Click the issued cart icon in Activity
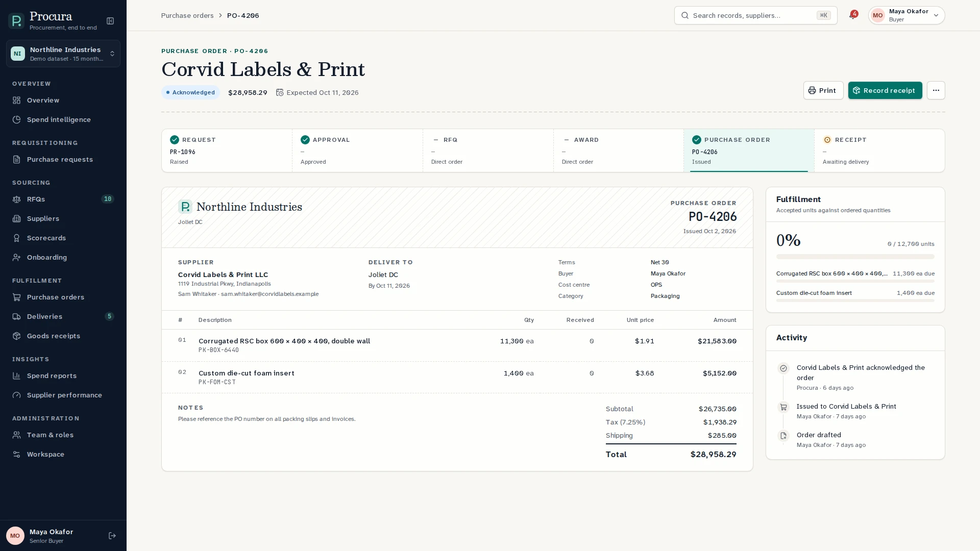This screenshot has height=551, width=980. point(783,407)
